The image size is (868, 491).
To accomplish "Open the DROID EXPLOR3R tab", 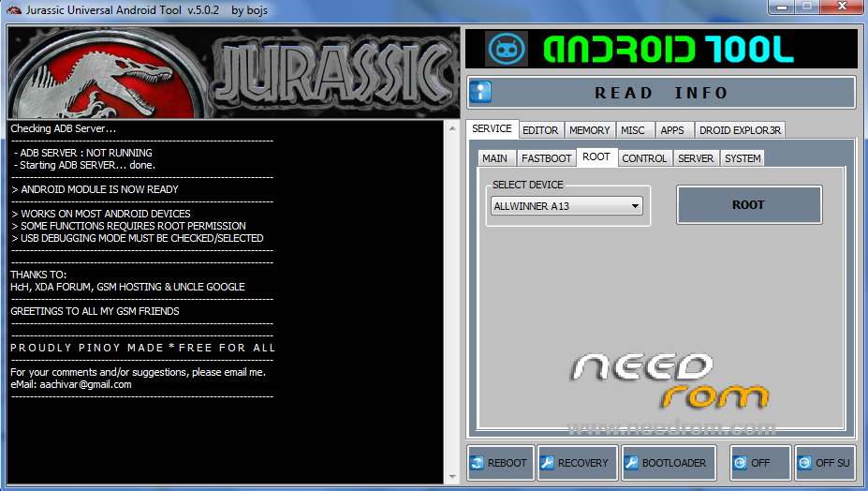I will pos(740,130).
